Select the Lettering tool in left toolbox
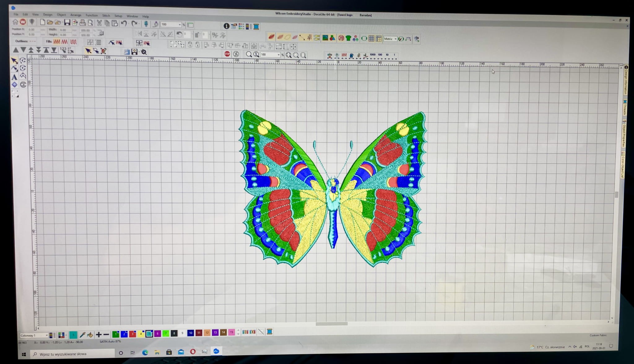This screenshot has width=634, height=364. pyautogui.click(x=14, y=77)
